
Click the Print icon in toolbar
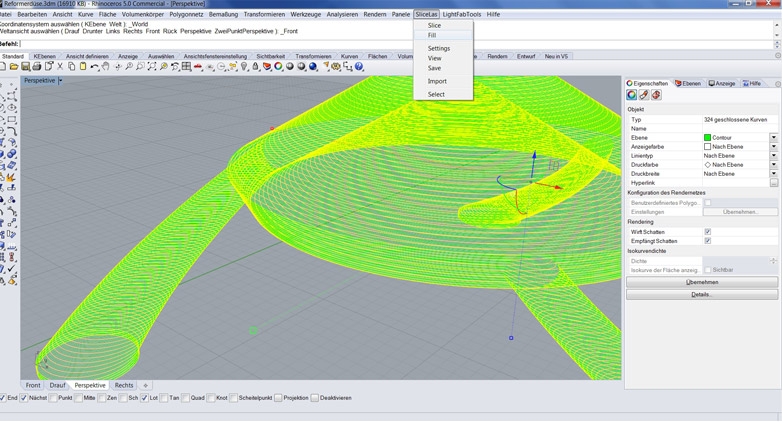pos(37,67)
